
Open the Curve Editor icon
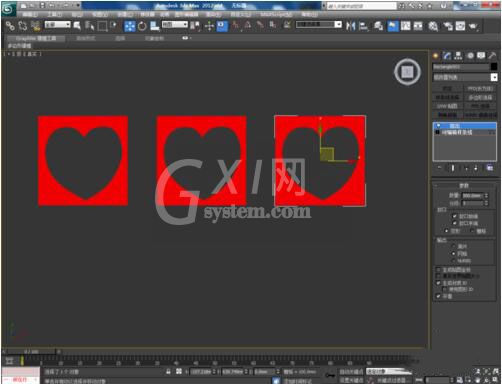coord(406,26)
